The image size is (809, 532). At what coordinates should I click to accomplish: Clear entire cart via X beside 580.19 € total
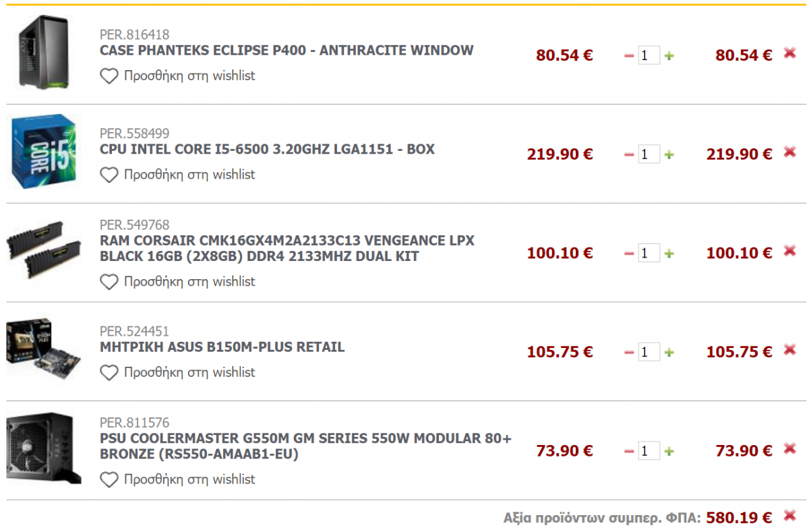[x=790, y=516]
